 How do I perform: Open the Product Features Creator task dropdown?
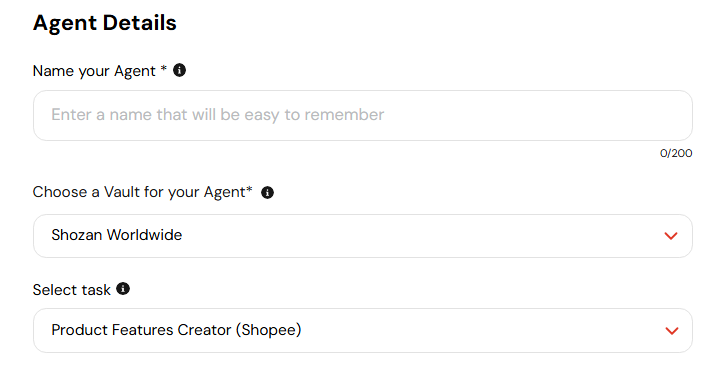click(363, 331)
